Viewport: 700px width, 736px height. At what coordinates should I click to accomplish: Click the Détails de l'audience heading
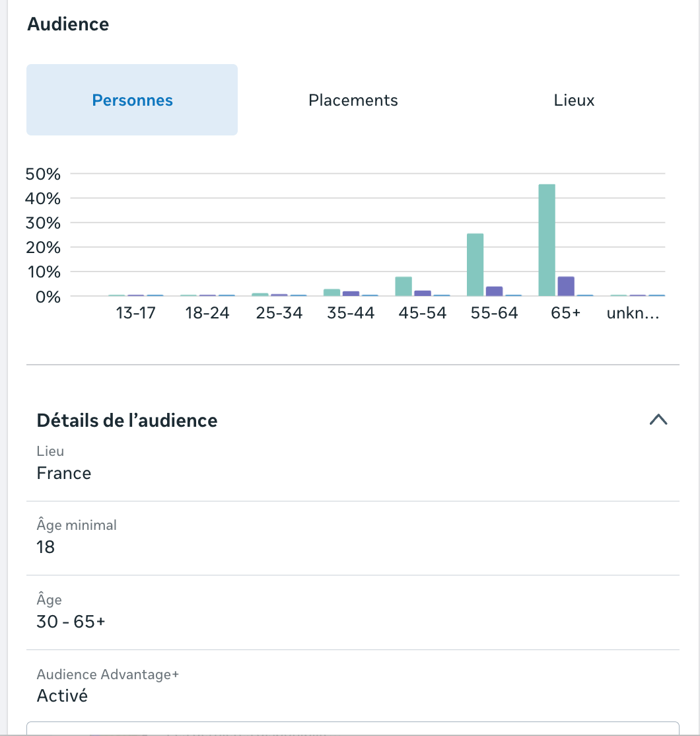[127, 420]
